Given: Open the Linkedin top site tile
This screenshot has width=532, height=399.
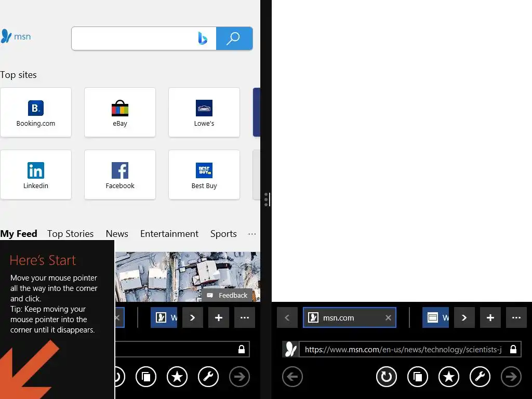Looking at the screenshot, I should pyautogui.click(x=36, y=175).
